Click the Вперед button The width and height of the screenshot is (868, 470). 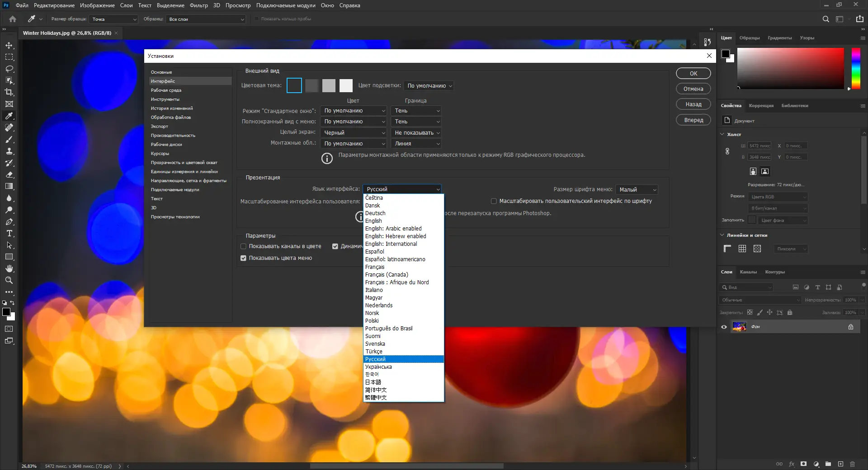(x=693, y=120)
